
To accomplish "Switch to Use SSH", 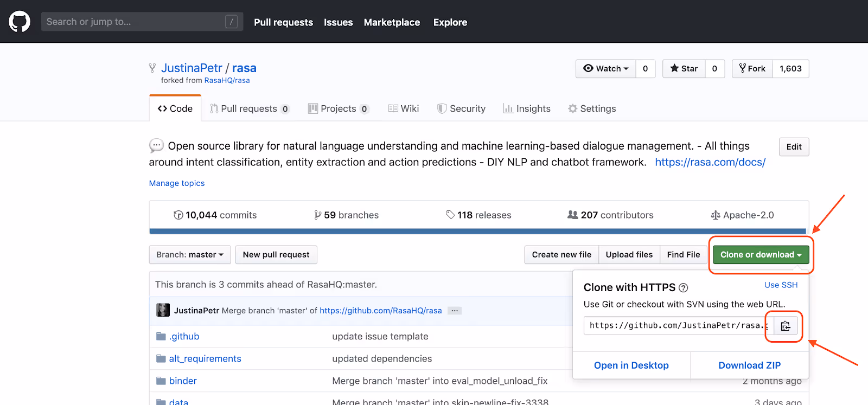I will coord(781,285).
